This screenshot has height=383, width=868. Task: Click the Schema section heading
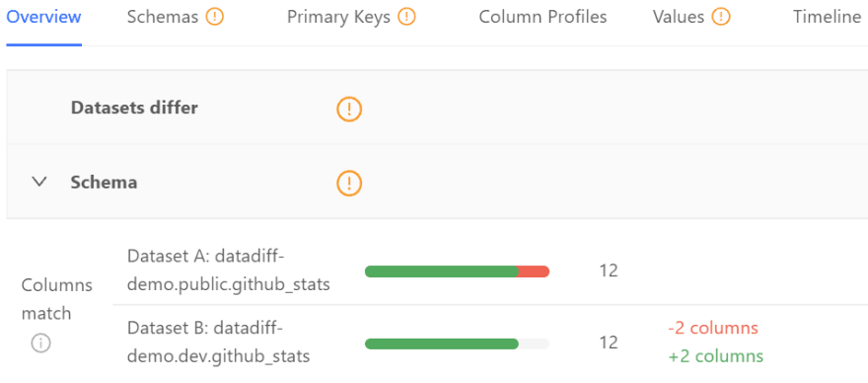click(x=105, y=183)
